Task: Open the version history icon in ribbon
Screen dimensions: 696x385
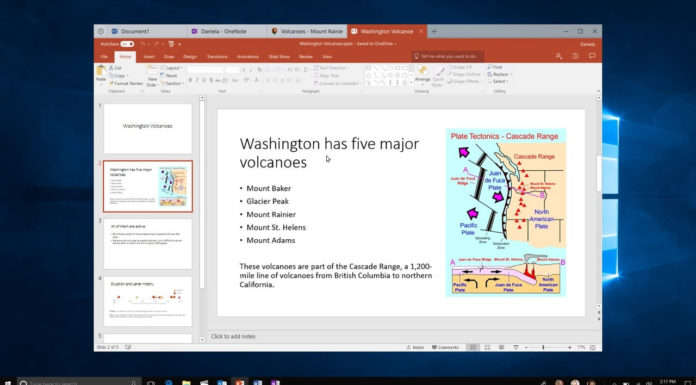Action: tap(575, 56)
